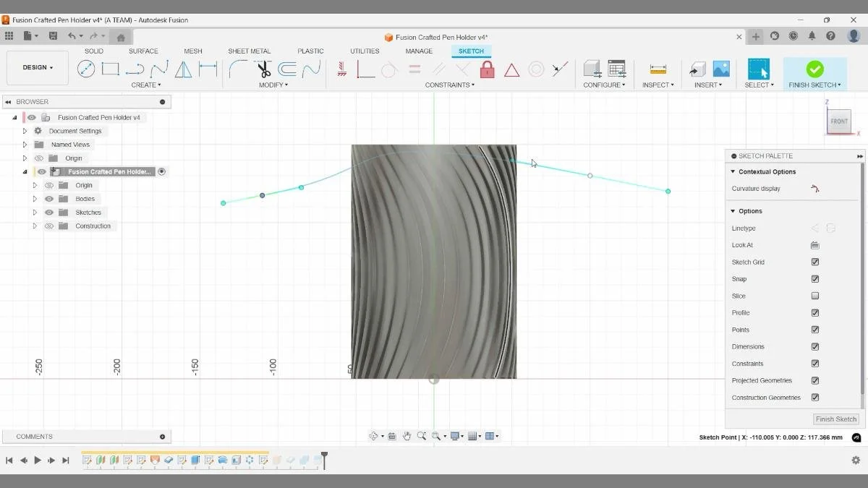
Task: Expand the Sketches folder in Browser
Action: pos(34,212)
